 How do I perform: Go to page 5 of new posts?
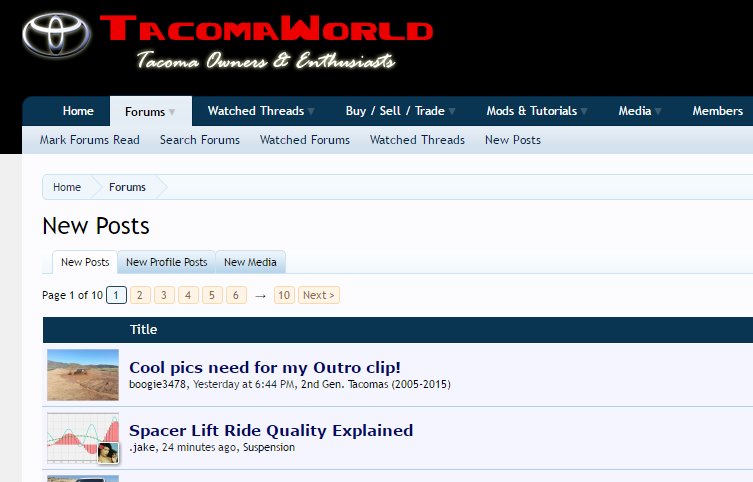[212, 295]
